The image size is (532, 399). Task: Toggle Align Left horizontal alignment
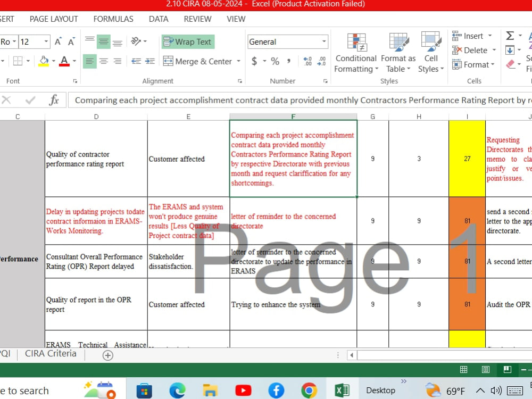point(89,61)
